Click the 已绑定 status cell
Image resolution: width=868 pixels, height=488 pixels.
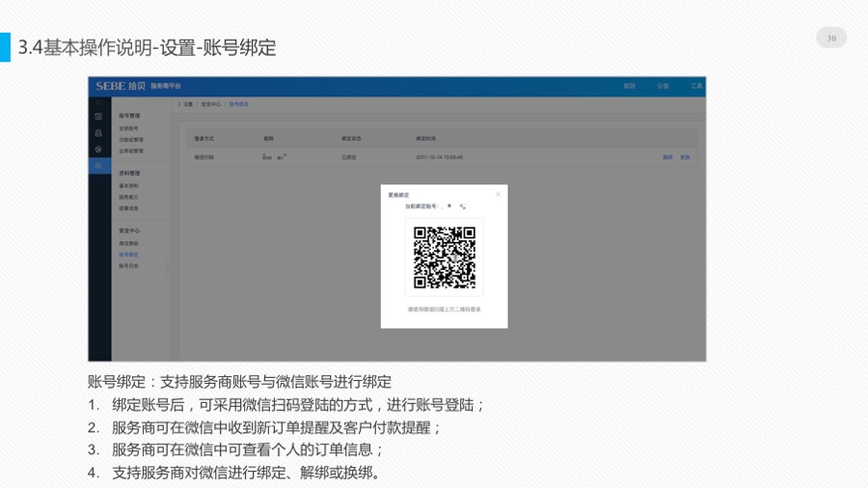coord(349,158)
